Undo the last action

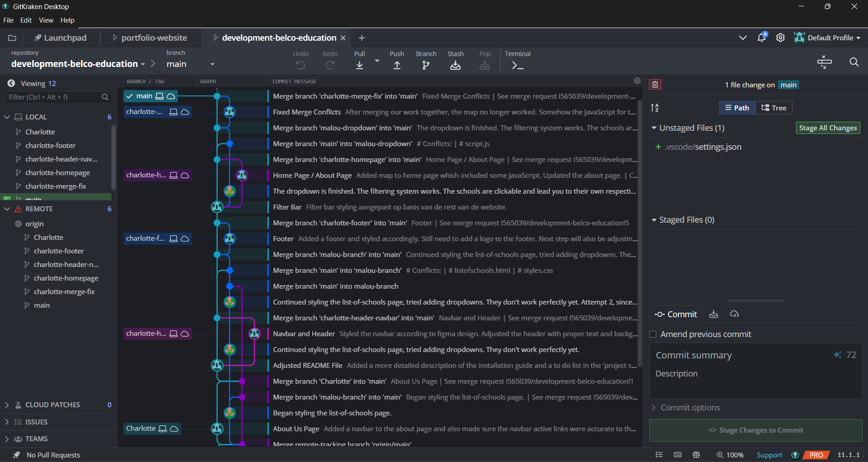coord(300,65)
